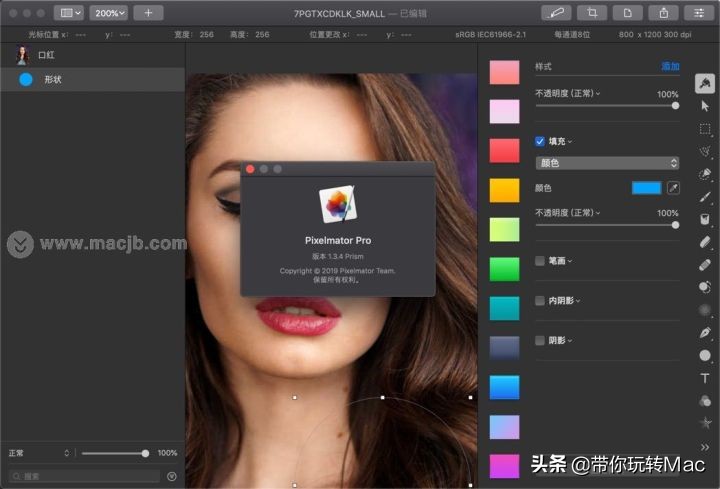Viewport: 720px width, 489px height.
Task: Apply the slate blue style preset
Action: coord(504,348)
